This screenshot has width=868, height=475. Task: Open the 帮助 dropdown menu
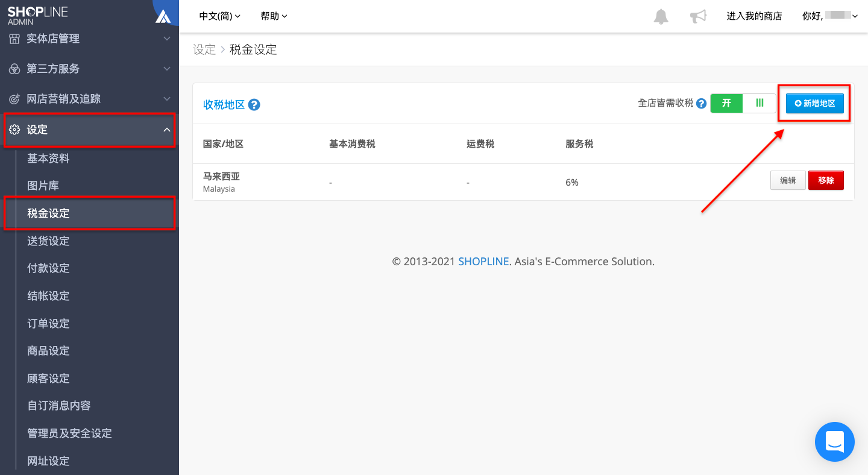tap(274, 16)
